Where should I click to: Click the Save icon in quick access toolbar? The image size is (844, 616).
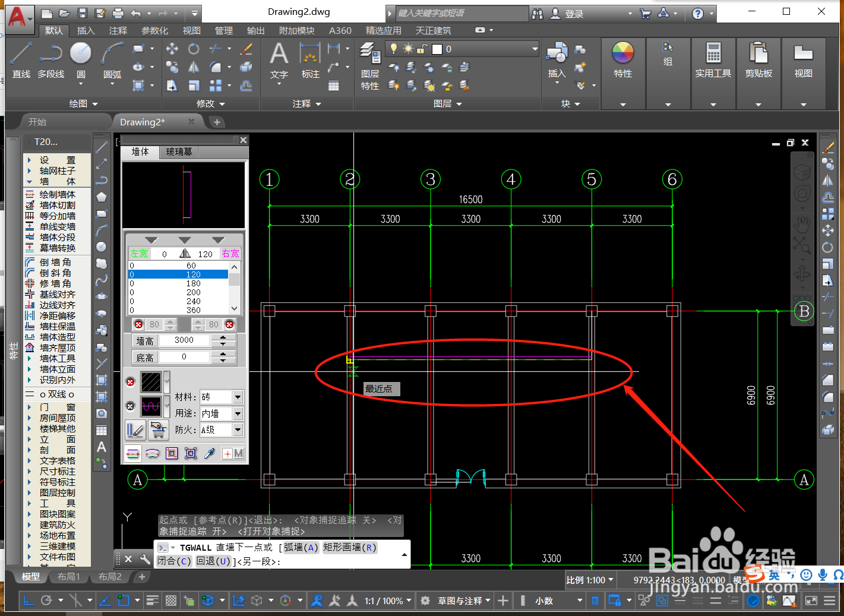click(x=83, y=13)
